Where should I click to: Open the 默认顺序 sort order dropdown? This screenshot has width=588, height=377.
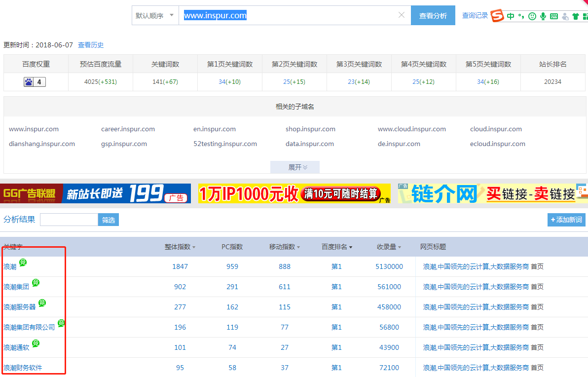pos(155,15)
